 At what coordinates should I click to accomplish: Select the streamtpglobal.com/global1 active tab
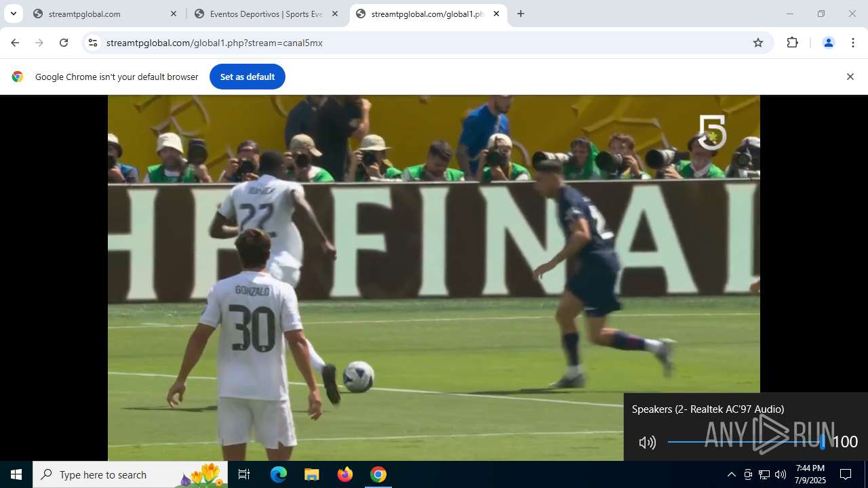(429, 14)
